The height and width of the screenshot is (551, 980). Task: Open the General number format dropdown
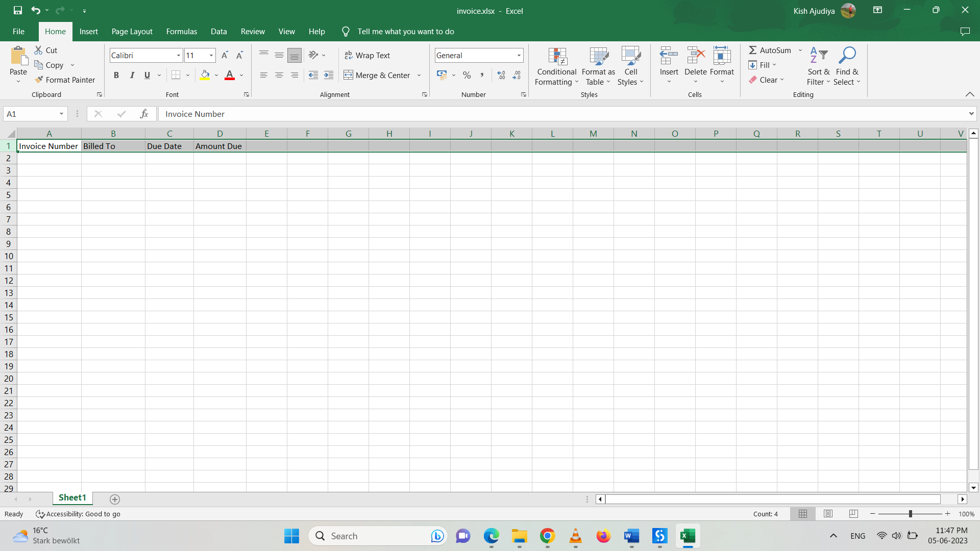[519, 55]
